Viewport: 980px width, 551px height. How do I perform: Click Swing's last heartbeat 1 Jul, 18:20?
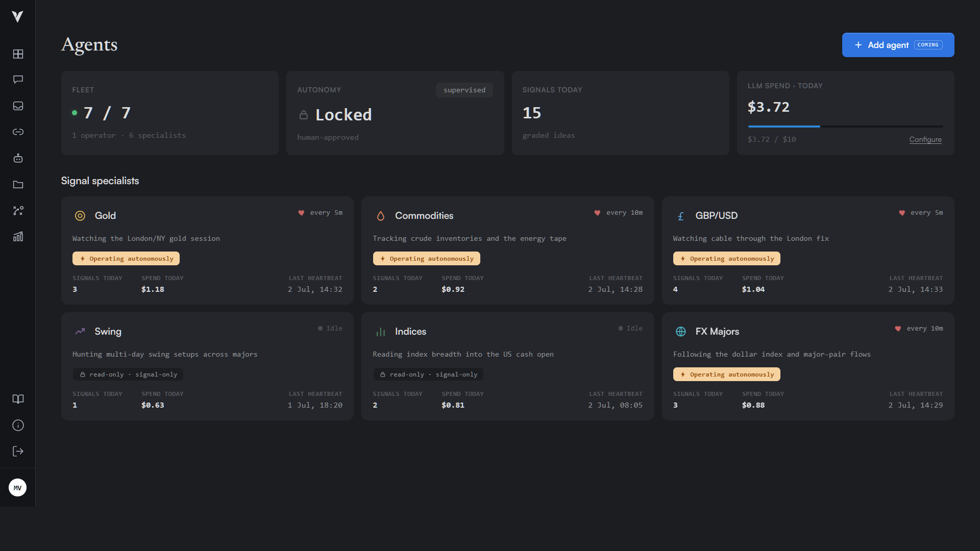315,405
